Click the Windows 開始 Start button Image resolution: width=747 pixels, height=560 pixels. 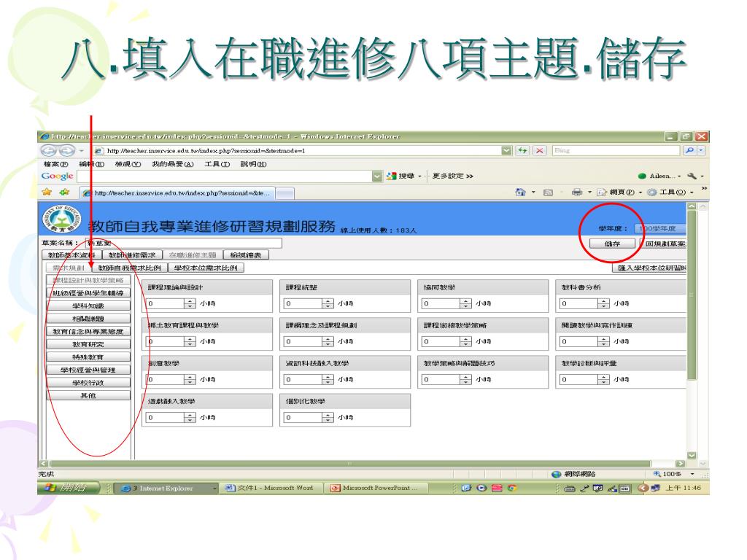pyautogui.click(x=69, y=488)
